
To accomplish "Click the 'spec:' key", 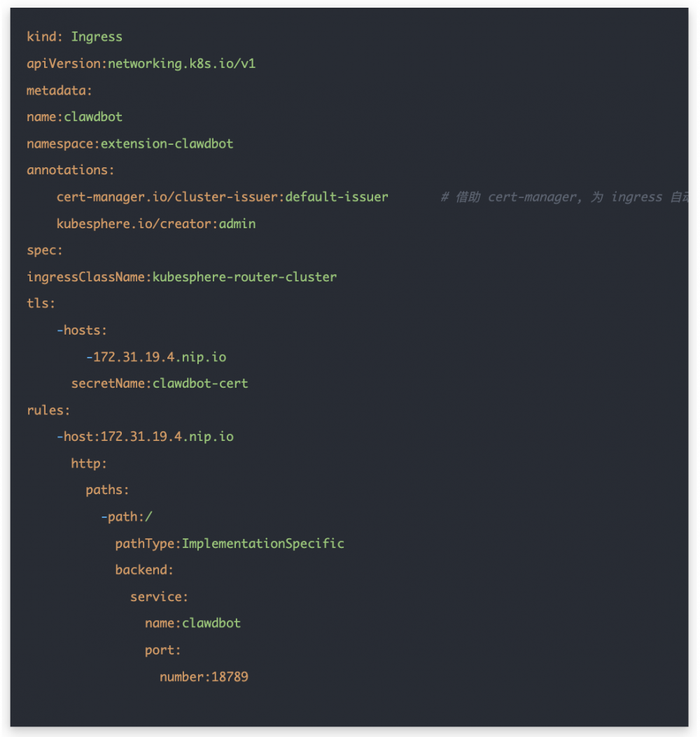I will click(45, 250).
